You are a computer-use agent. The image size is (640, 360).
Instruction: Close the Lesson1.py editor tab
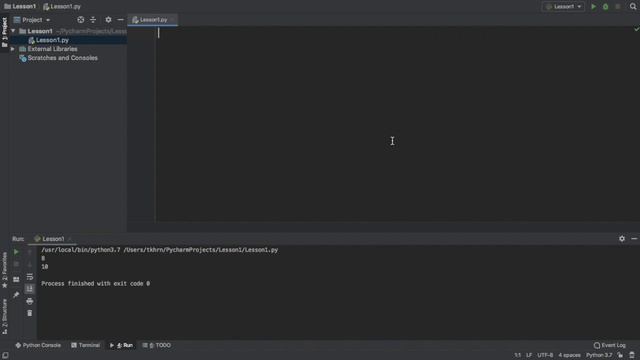173,20
